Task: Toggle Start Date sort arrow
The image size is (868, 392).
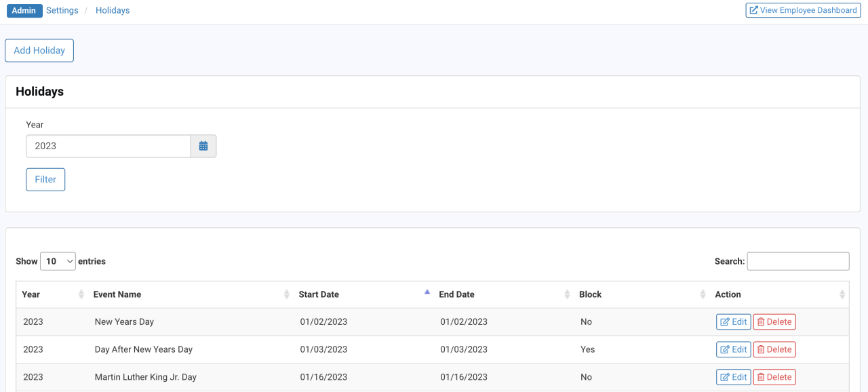Action: point(427,293)
